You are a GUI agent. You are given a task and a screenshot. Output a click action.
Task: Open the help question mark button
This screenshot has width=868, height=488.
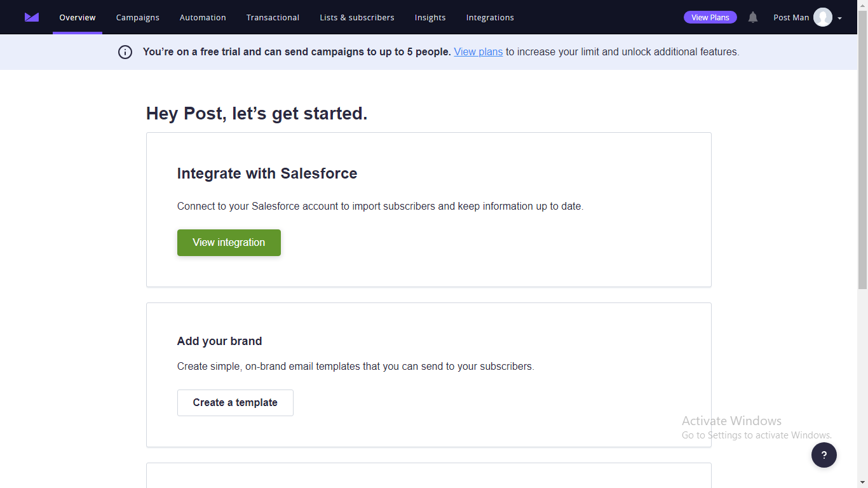[x=824, y=455]
